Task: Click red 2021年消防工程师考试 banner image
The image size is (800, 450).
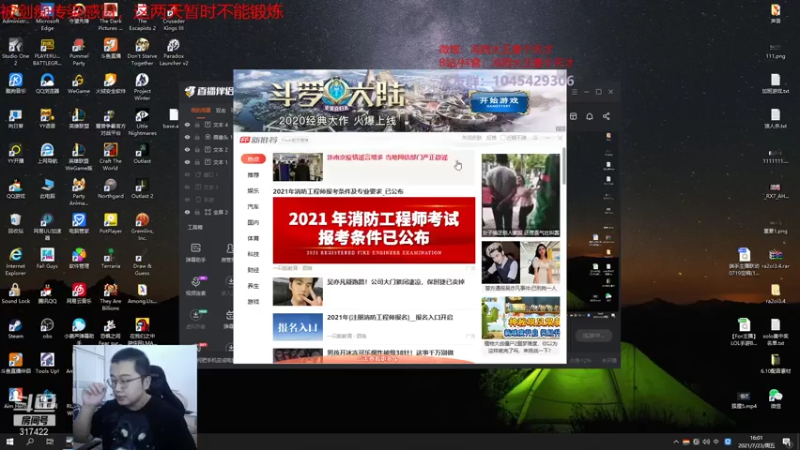Action: click(x=373, y=230)
